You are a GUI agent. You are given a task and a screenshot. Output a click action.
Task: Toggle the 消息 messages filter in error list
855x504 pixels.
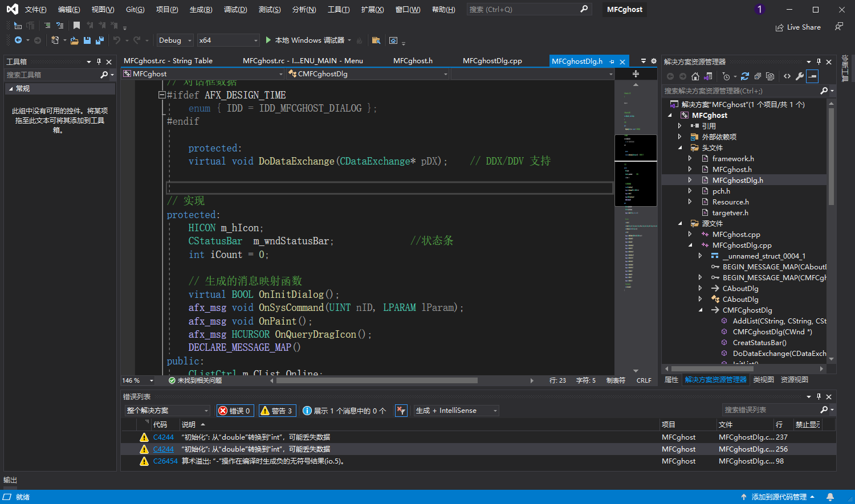344,411
